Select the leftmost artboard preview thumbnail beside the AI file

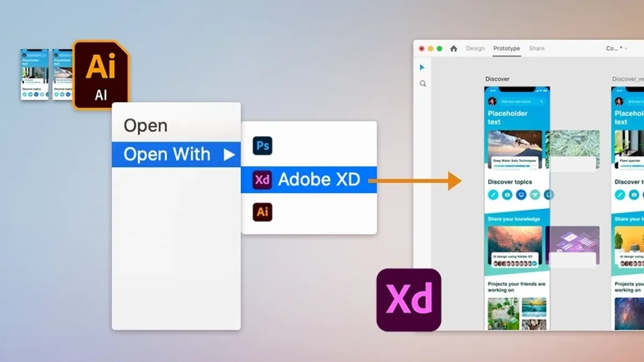click(x=34, y=75)
